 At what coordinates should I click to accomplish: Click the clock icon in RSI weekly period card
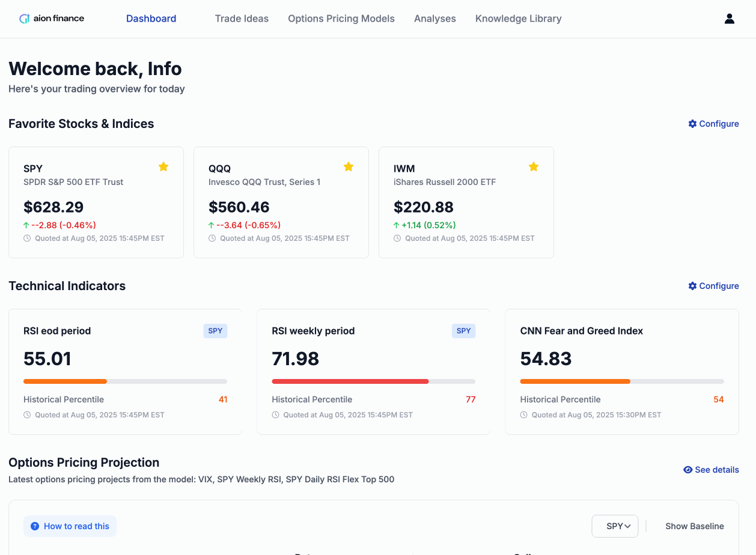(x=275, y=415)
